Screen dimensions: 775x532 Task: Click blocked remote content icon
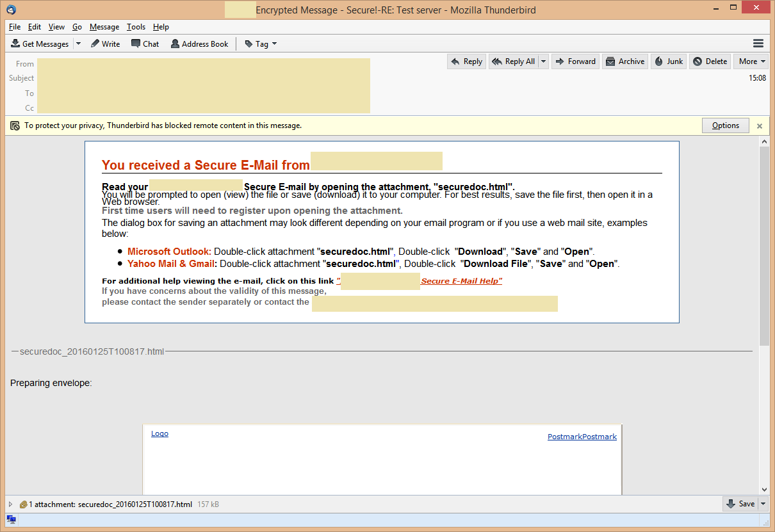point(15,125)
